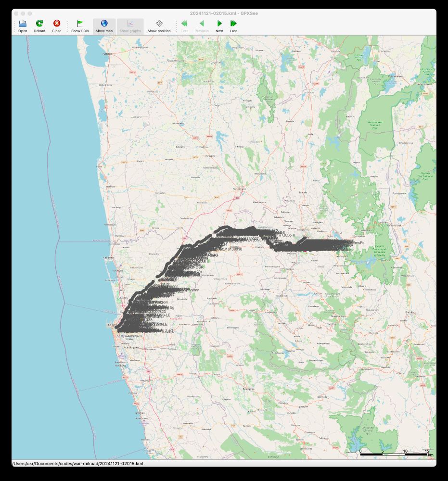Screen dimensions: 448x481
Task: Click the GPXSee window title text
Action: tap(224, 13)
